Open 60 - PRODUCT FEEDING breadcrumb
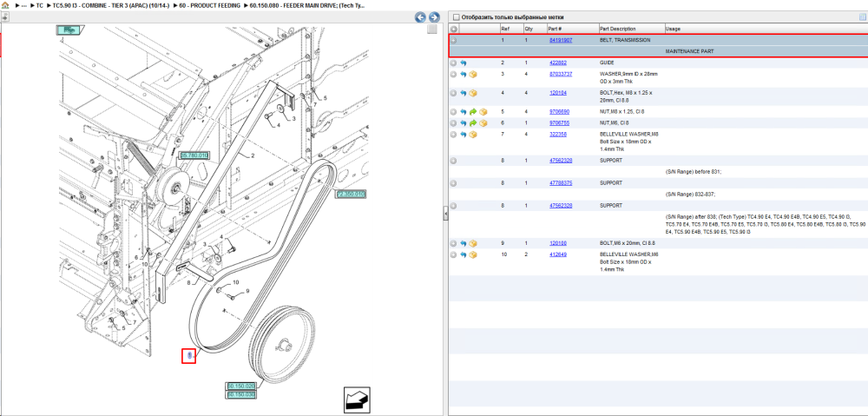This screenshot has width=868, height=416. [x=210, y=4]
